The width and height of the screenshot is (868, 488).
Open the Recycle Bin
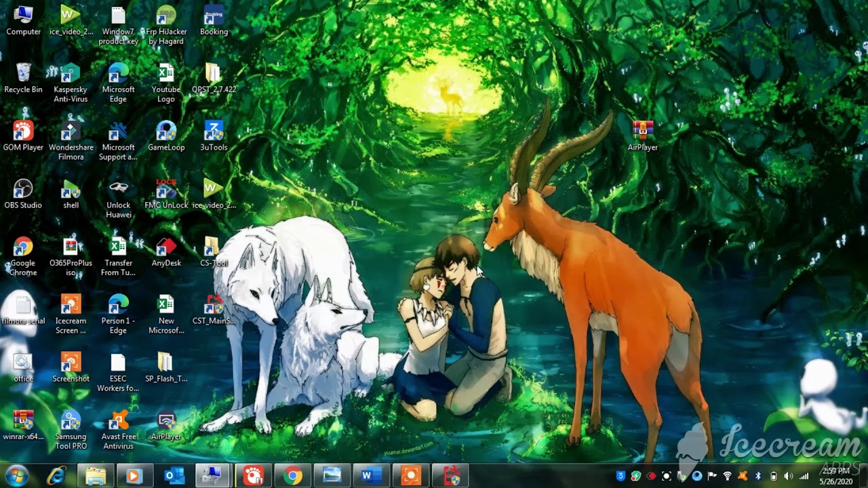coord(23,78)
